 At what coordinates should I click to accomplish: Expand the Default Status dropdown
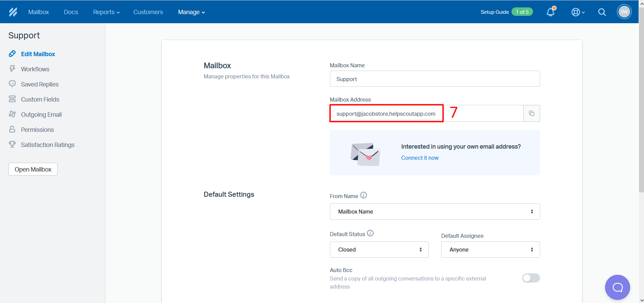[x=379, y=250]
